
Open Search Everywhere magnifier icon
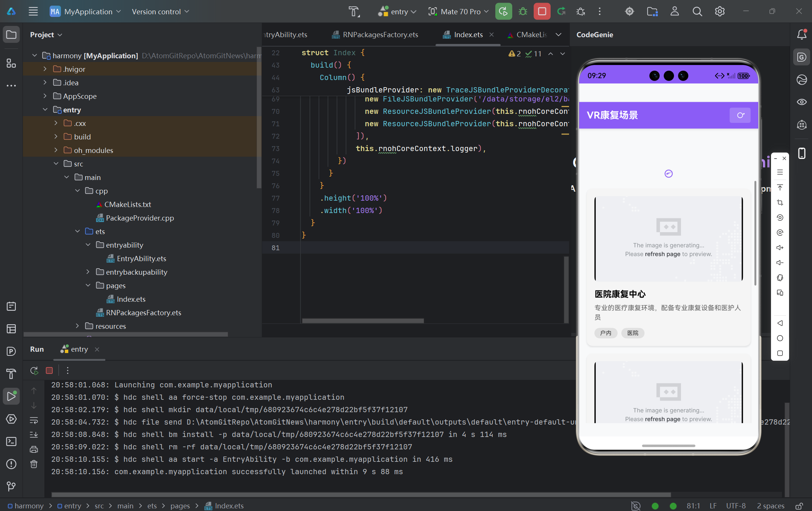pyautogui.click(x=697, y=12)
